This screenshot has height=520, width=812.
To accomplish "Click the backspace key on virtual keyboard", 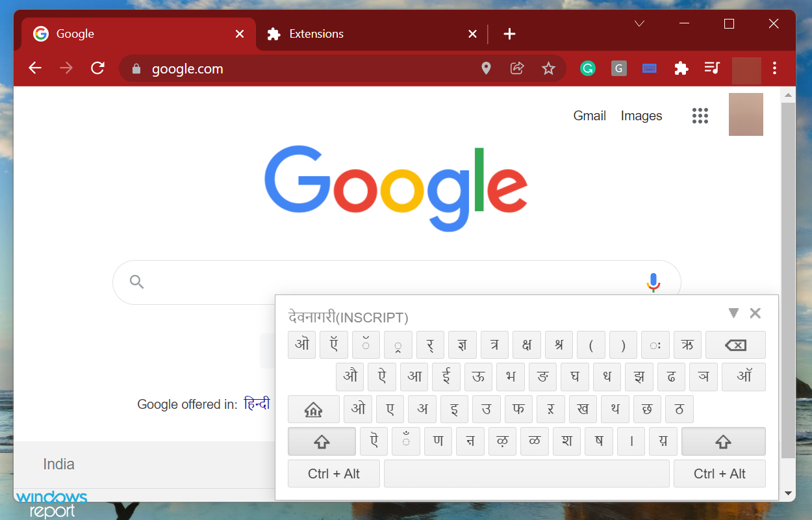I will tap(735, 345).
